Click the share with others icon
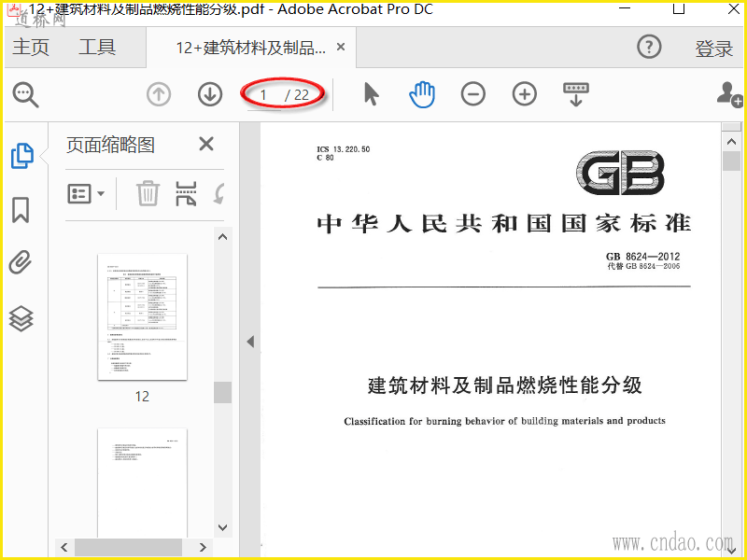 click(x=729, y=94)
